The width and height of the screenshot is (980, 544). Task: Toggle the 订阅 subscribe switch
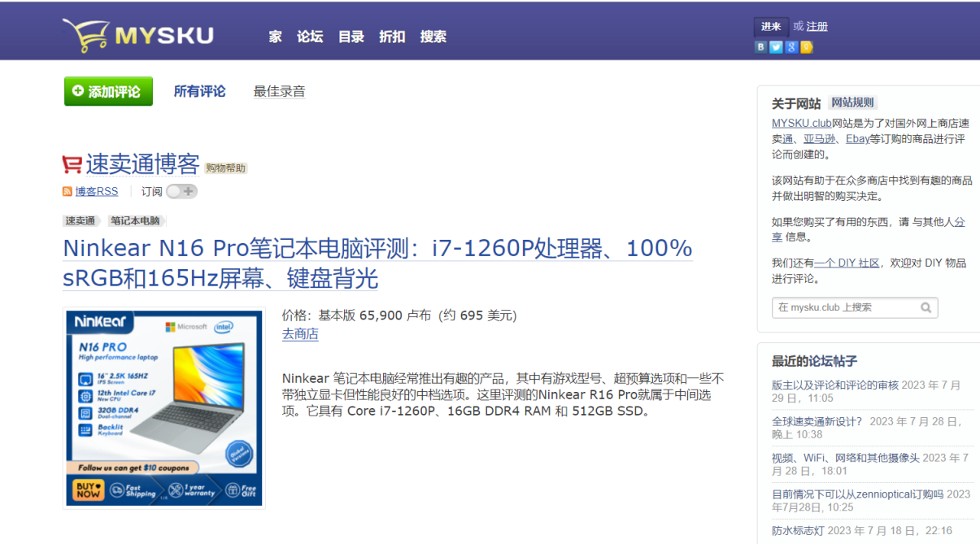181,192
